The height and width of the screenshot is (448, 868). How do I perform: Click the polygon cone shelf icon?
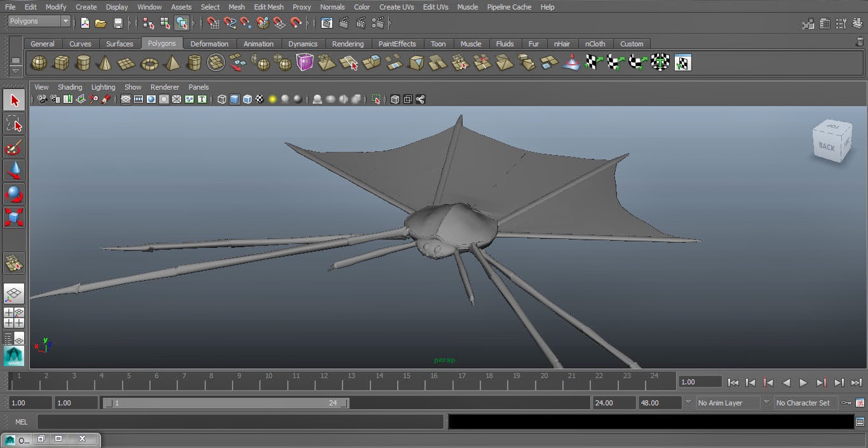click(x=105, y=63)
